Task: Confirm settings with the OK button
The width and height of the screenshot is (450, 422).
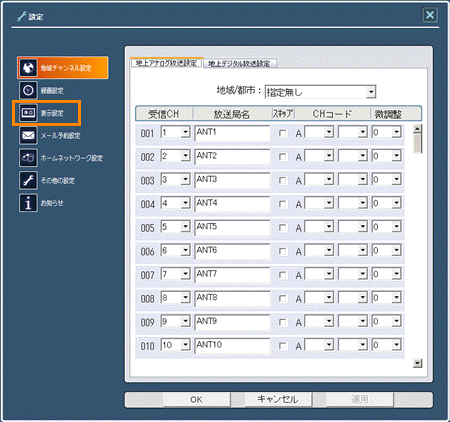Action: coord(196,399)
